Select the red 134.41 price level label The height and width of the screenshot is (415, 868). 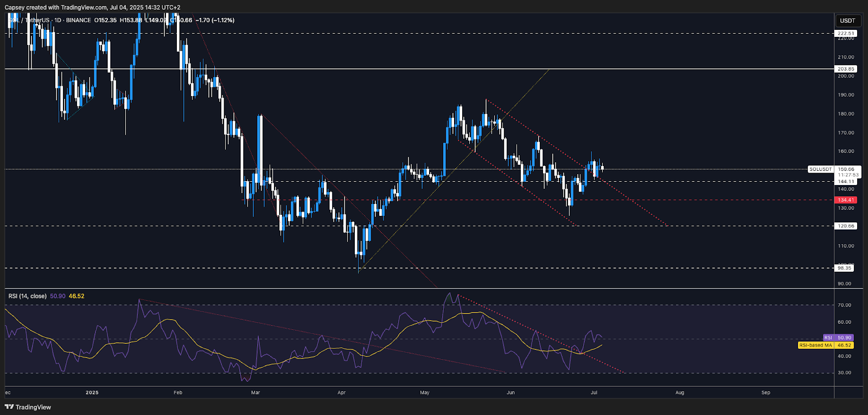(846, 200)
